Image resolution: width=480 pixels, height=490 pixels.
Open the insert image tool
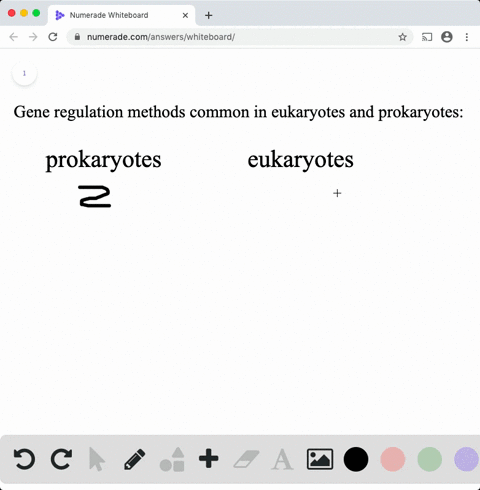[x=320, y=459]
